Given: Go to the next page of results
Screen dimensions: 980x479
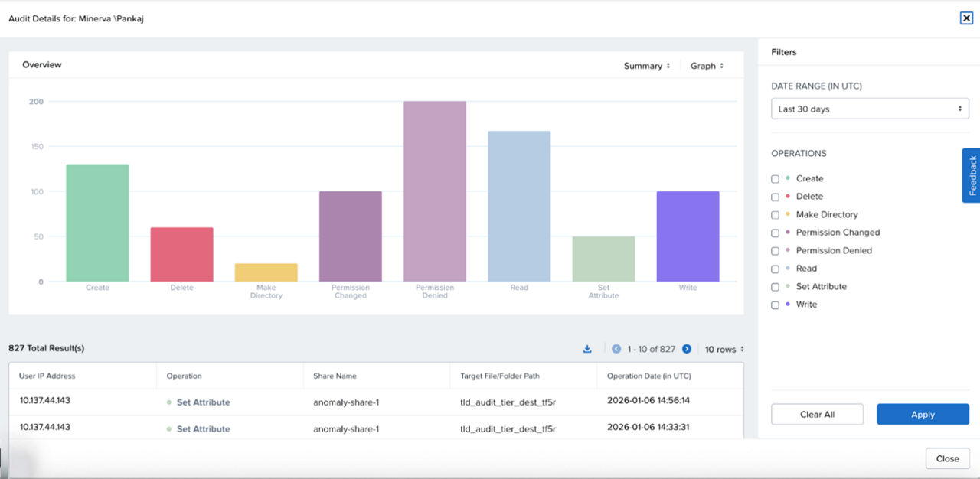Looking at the screenshot, I should 687,349.
